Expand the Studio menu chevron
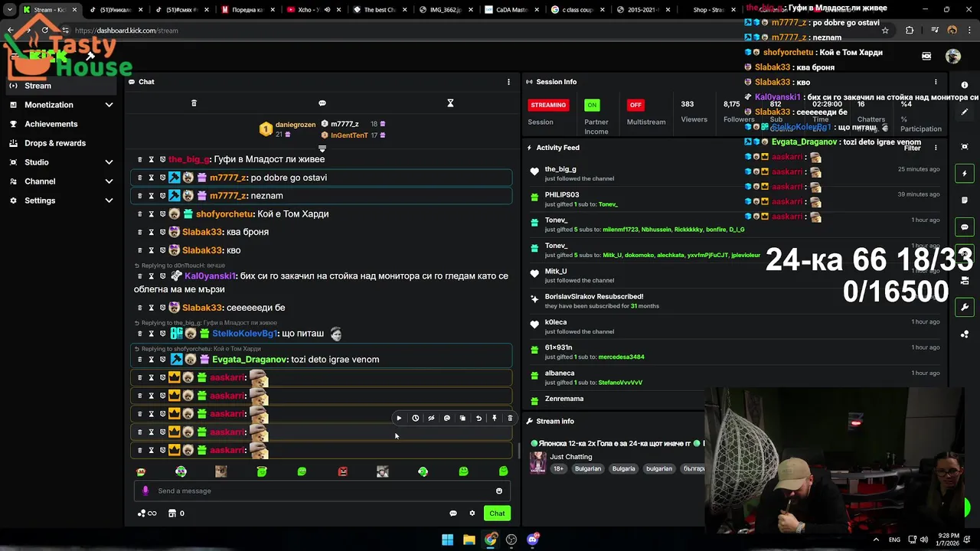Viewport: 980px width, 551px height. click(x=109, y=162)
